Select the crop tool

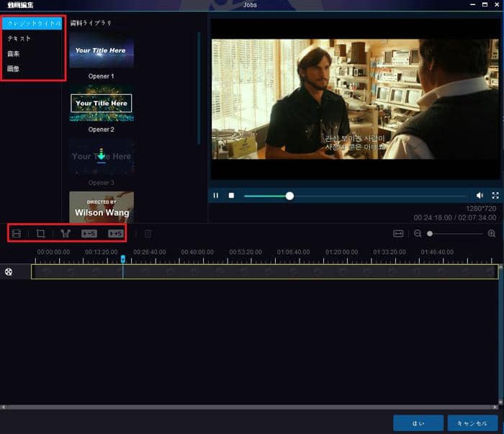40,233
